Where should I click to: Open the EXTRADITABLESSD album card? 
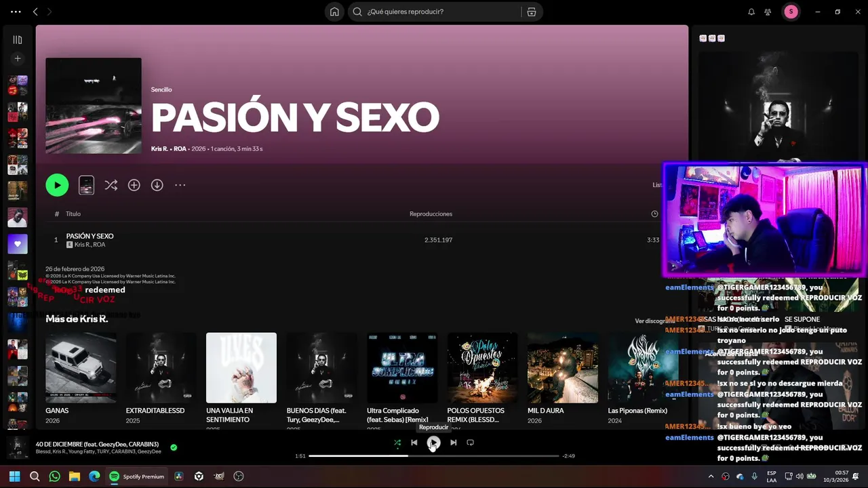pos(161,377)
